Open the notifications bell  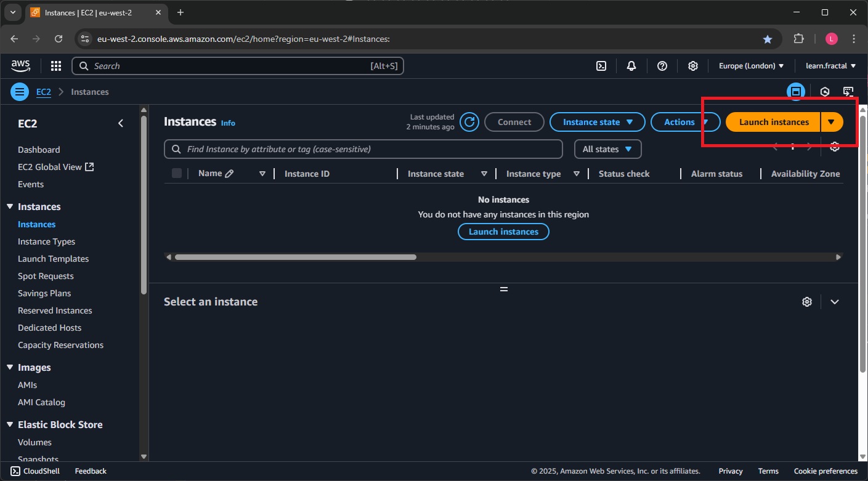coord(631,66)
